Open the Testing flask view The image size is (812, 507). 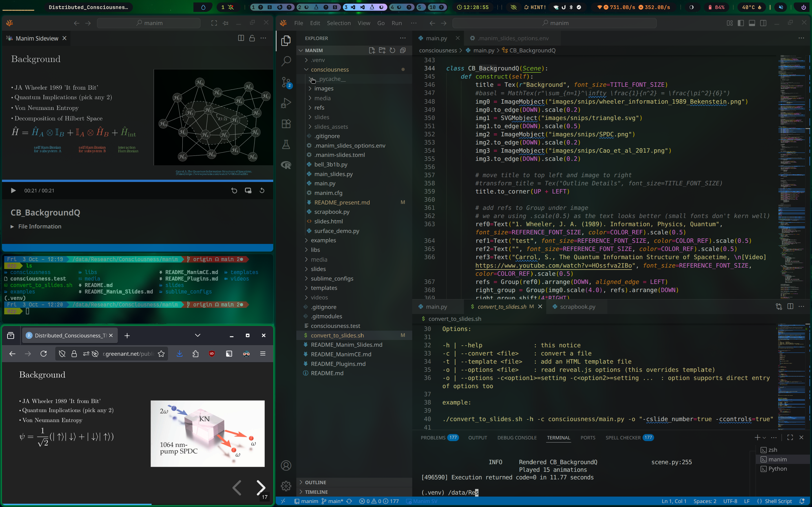pyautogui.click(x=286, y=144)
